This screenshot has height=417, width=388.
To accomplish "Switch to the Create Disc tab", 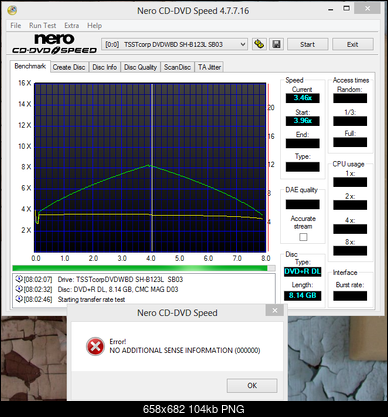I will tap(69, 67).
